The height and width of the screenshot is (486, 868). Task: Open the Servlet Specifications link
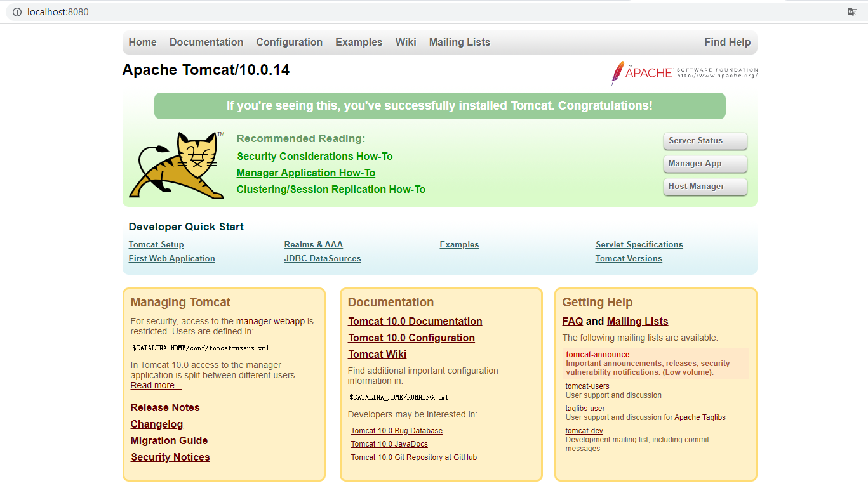click(639, 245)
